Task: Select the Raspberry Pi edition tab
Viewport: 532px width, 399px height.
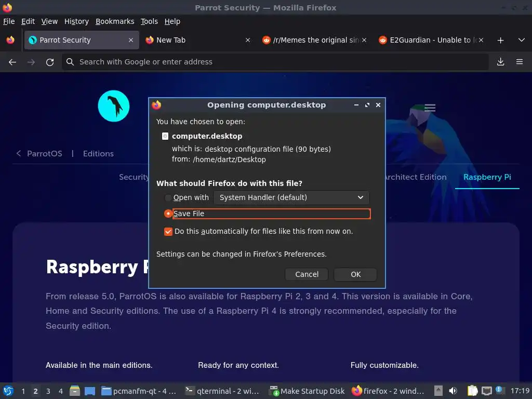Action: pos(487,177)
